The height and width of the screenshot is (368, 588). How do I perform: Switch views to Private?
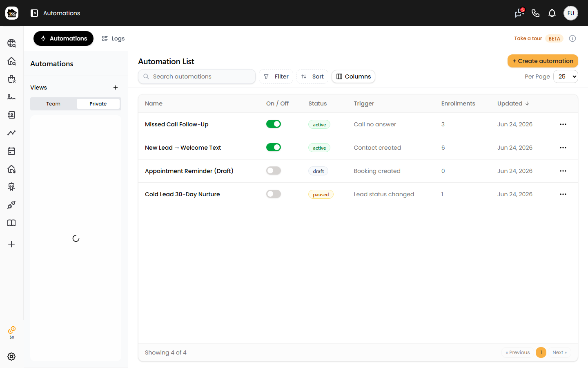(x=98, y=104)
